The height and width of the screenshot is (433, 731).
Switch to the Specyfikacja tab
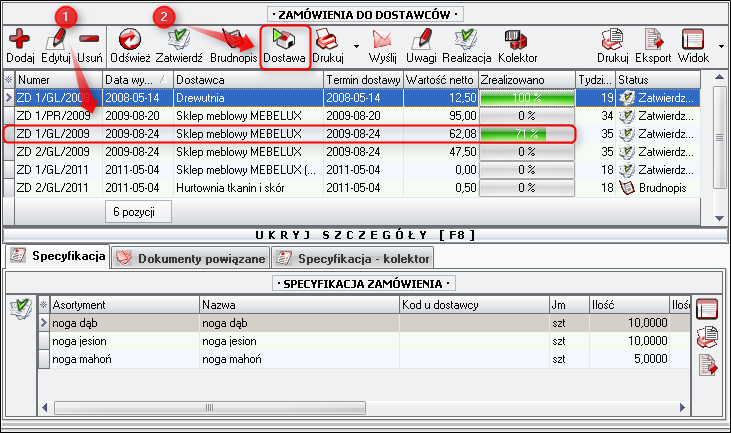(x=58, y=256)
